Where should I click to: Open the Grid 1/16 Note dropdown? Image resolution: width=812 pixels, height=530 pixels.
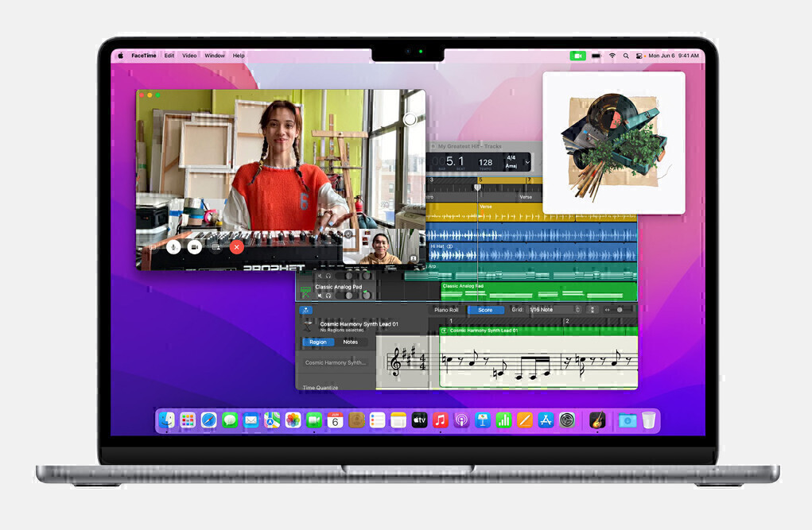pyautogui.click(x=556, y=310)
